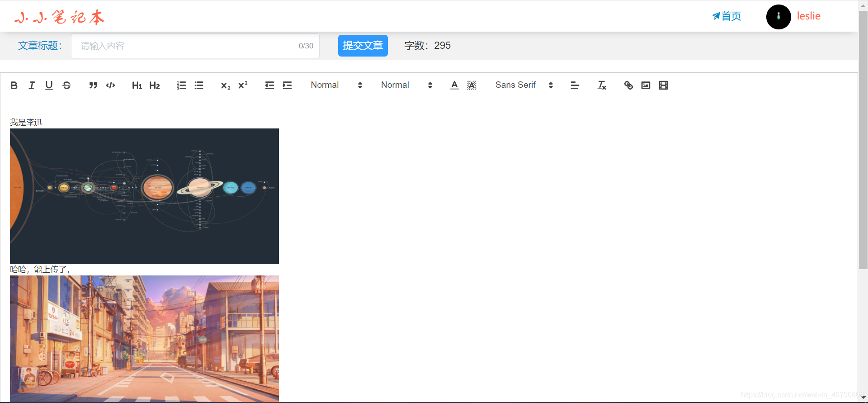This screenshot has width=868, height=403.
Task: Click the scrollbar down arrow
Action: point(863,398)
